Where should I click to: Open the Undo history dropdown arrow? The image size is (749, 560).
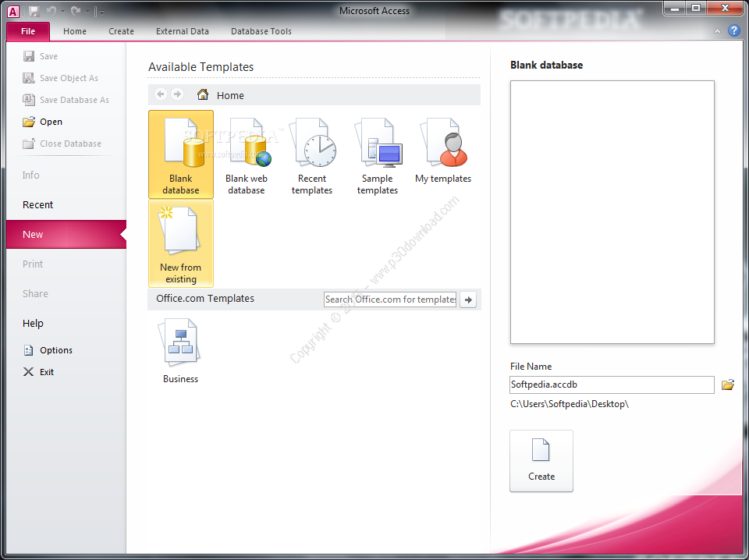click(62, 11)
